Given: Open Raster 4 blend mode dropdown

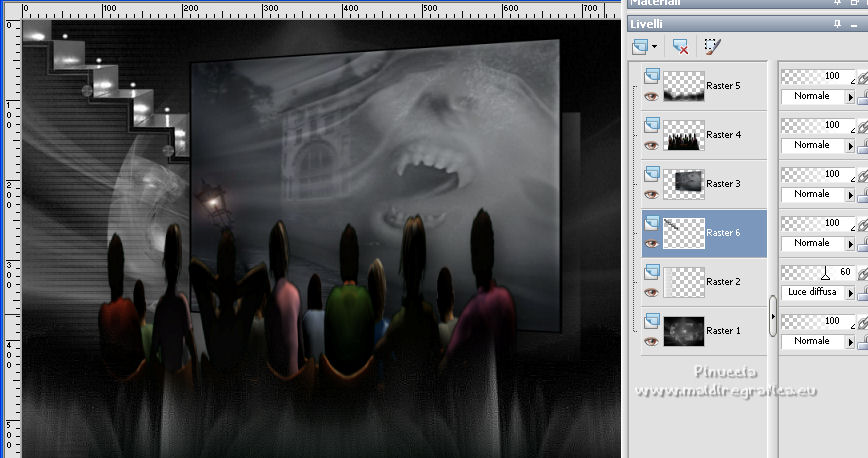Looking at the screenshot, I should click(x=850, y=146).
